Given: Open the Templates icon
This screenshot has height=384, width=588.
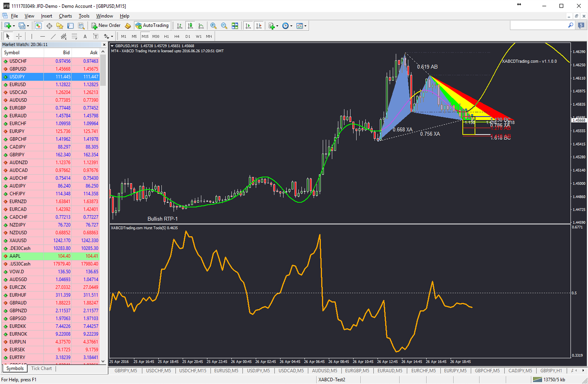Looking at the screenshot, I should coord(300,26).
